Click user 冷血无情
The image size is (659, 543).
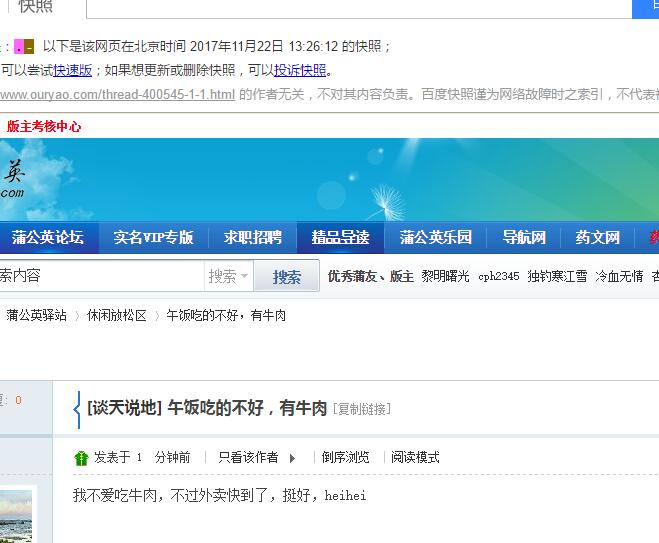point(619,276)
